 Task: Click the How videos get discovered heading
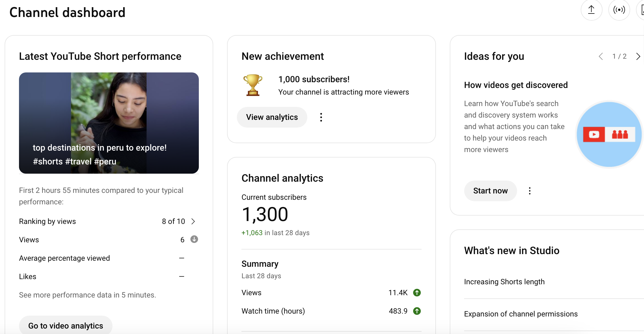(x=516, y=85)
